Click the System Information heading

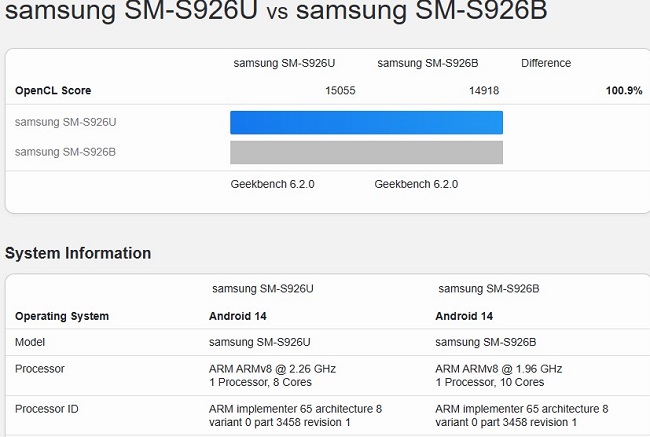pyautogui.click(x=78, y=253)
